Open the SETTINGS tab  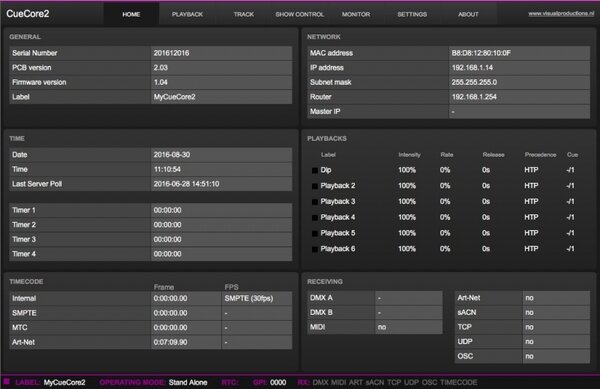[412, 14]
